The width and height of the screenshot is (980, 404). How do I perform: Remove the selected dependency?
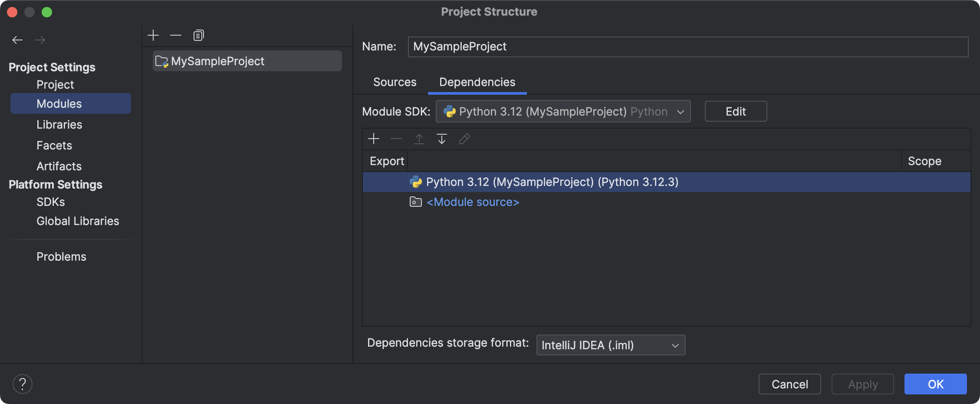[x=396, y=139]
